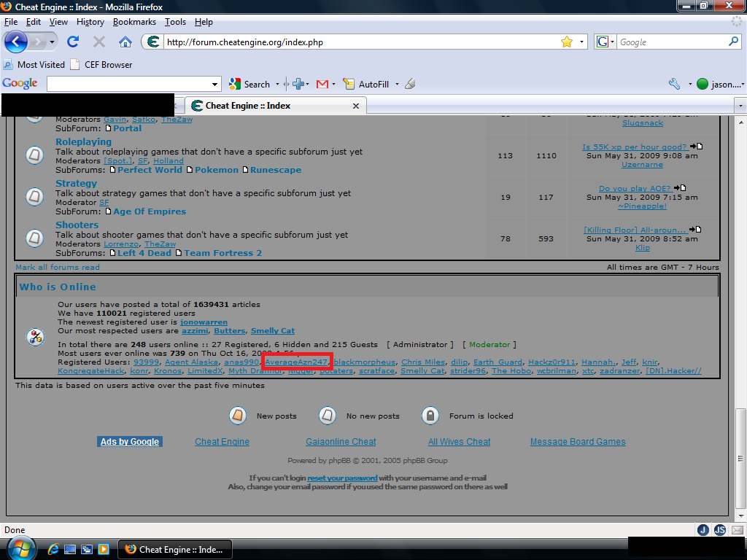Click the Google toolbar blue plus icon
This screenshot has width=747, height=560.
[298, 85]
